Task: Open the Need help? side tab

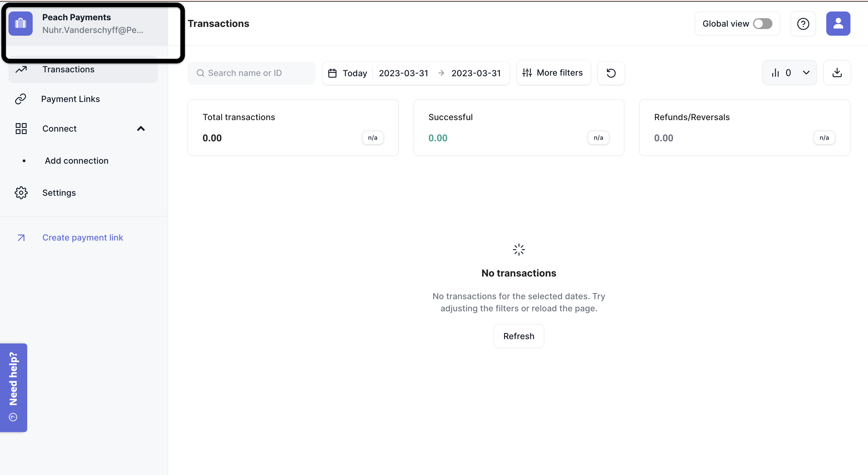Action: 14,387
